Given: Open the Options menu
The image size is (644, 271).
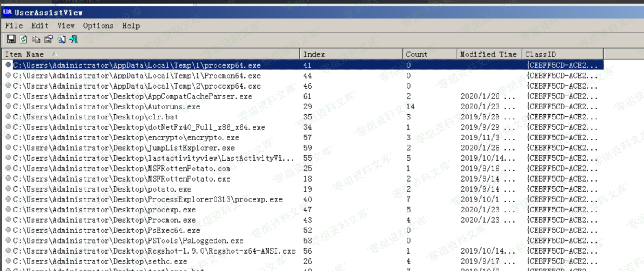Looking at the screenshot, I should (x=98, y=26).
